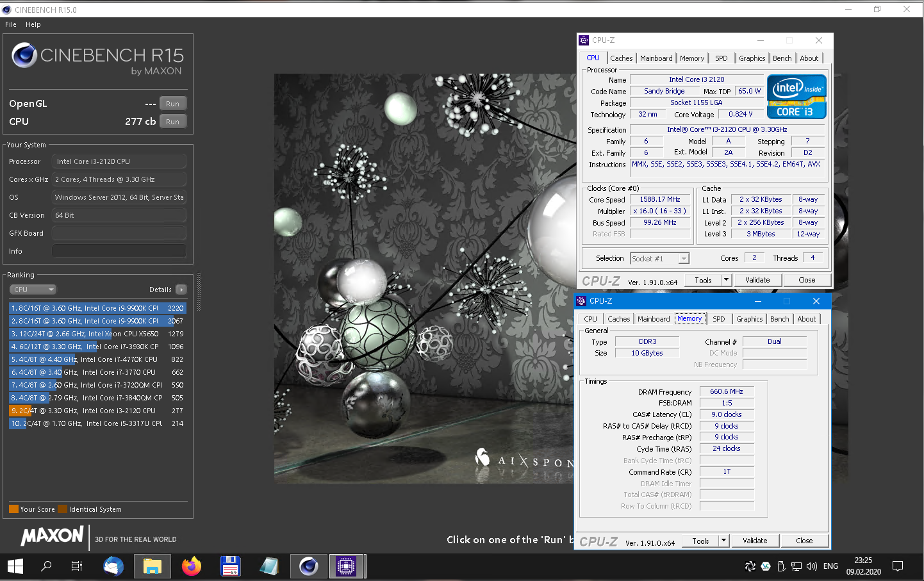Screen dimensions: 924x581
Task: Open the Details arrow in Ranking
Action: point(181,290)
